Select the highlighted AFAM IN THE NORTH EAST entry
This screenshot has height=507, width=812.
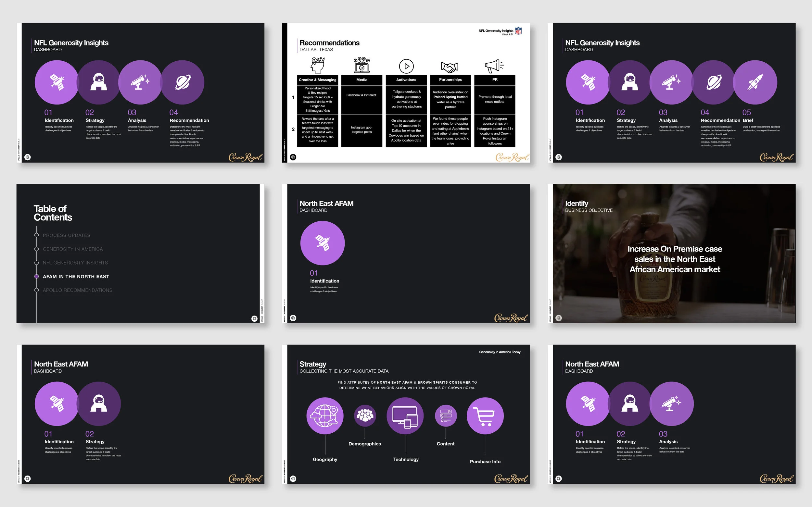click(76, 277)
